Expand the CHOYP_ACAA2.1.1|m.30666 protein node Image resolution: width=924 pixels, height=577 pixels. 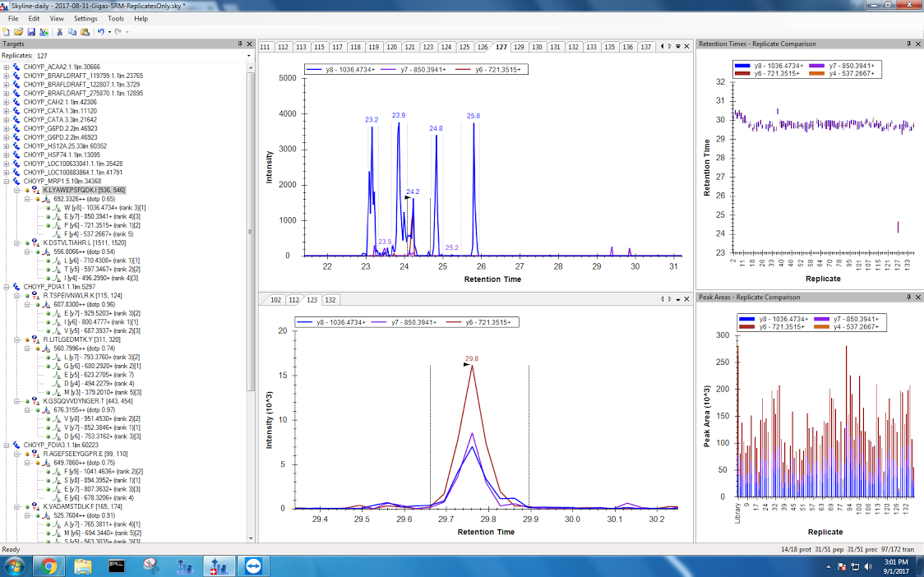coord(7,67)
